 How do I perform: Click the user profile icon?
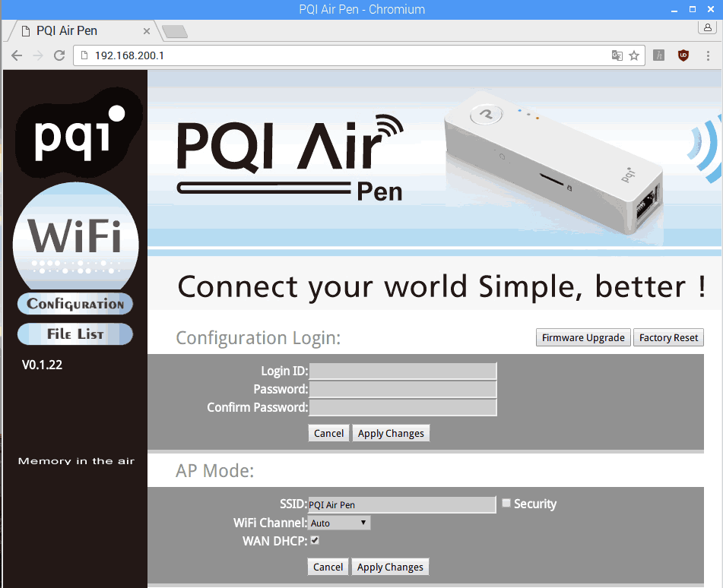pyautogui.click(x=707, y=27)
